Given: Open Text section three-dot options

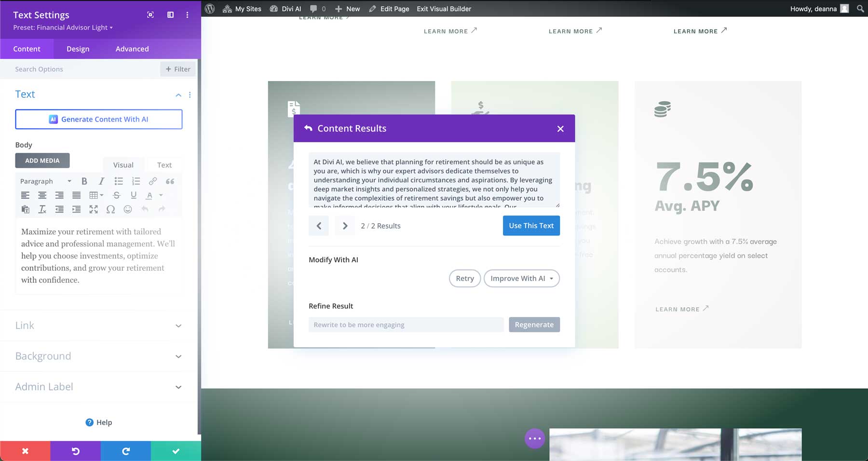Looking at the screenshot, I should pyautogui.click(x=190, y=95).
